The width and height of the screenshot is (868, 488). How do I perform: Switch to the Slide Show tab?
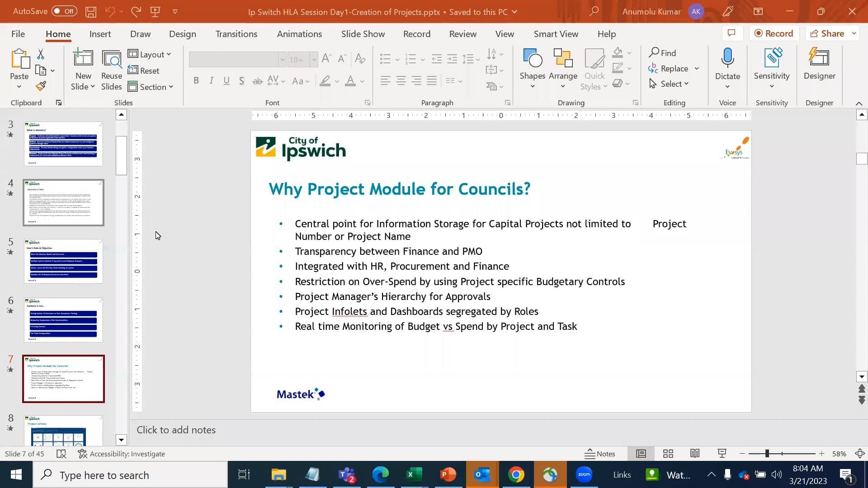tap(363, 34)
